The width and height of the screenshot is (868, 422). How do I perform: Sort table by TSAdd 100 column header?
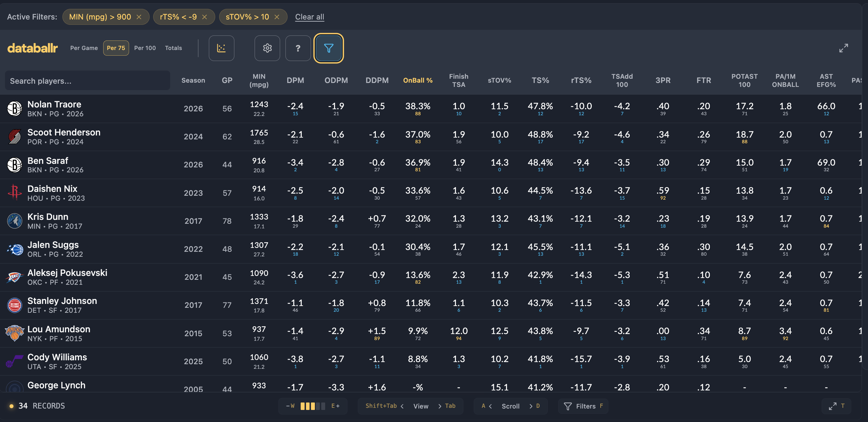(x=622, y=80)
